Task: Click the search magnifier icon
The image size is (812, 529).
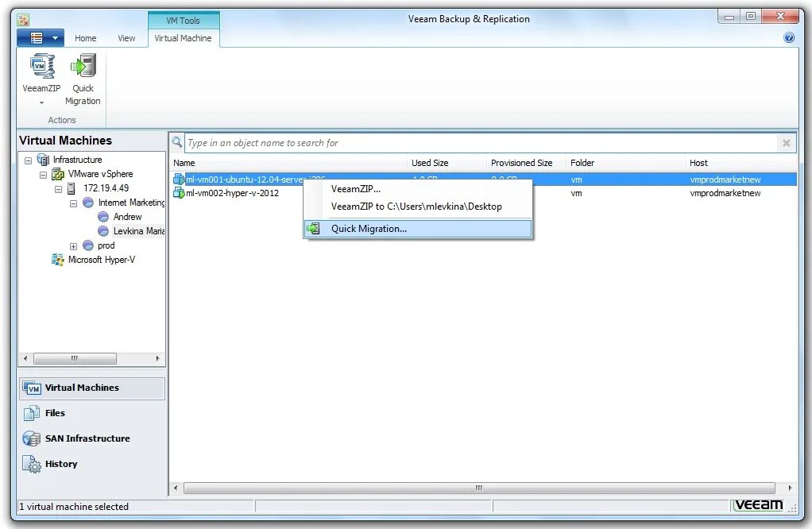Action: (x=177, y=142)
